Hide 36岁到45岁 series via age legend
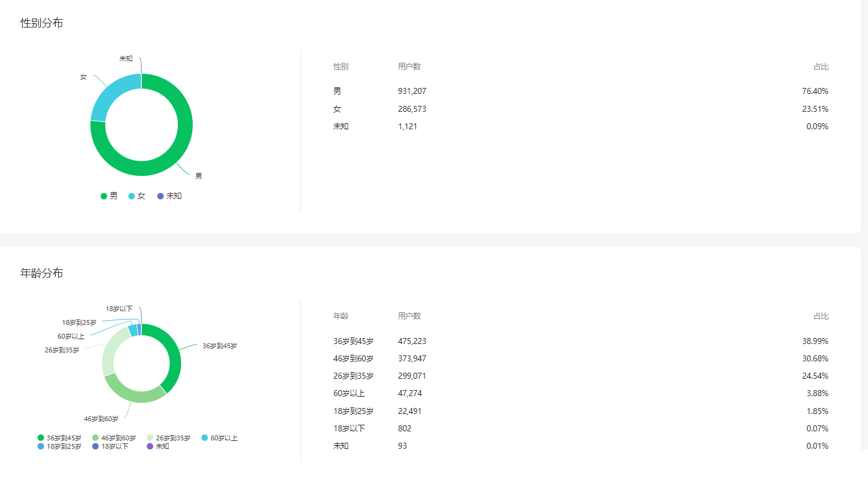This screenshot has width=868, height=487. [59, 438]
